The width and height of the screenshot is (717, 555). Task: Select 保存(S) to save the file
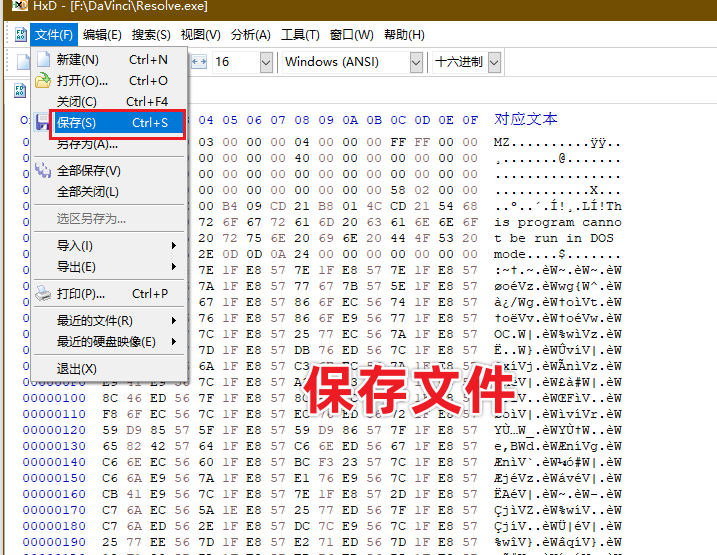[x=118, y=123]
